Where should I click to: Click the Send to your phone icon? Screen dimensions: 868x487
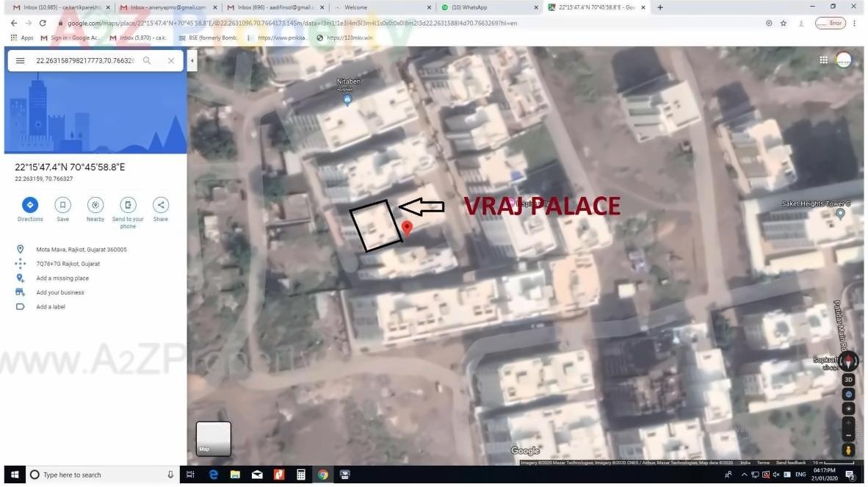tap(128, 205)
